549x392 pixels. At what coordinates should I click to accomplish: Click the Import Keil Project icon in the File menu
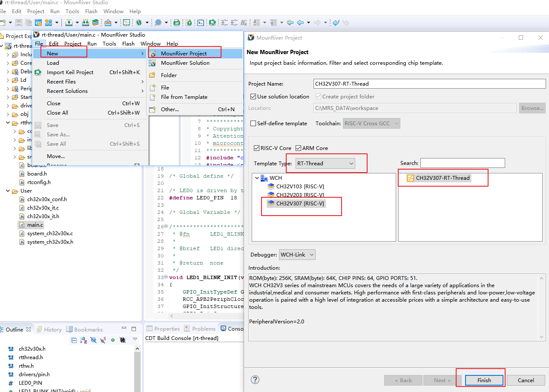pyautogui.click(x=38, y=72)
